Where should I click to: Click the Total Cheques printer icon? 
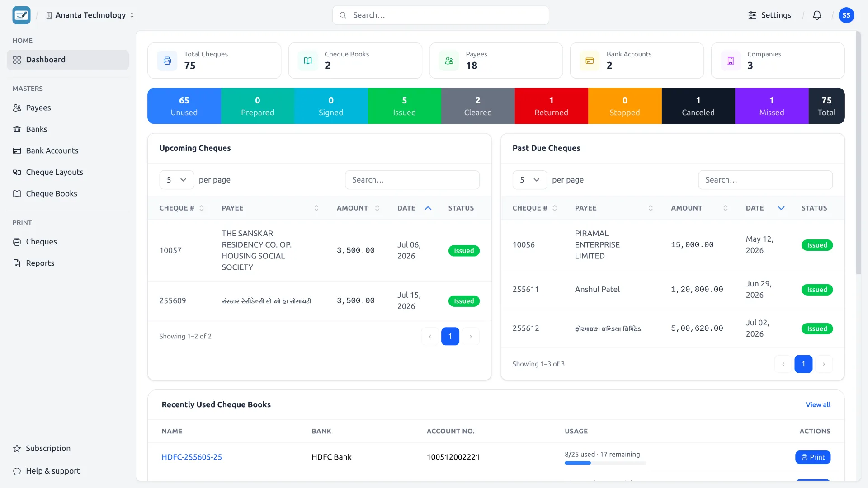click(167, 61)
